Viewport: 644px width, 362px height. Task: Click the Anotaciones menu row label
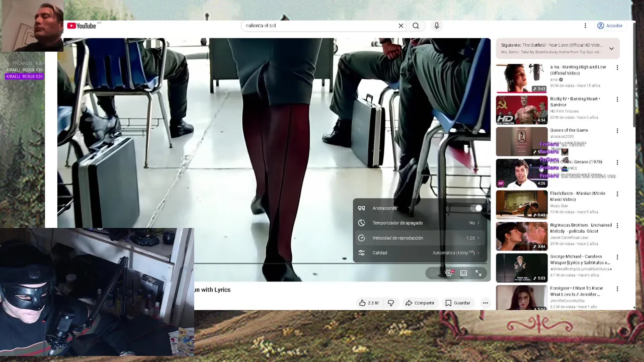(384, 208)
